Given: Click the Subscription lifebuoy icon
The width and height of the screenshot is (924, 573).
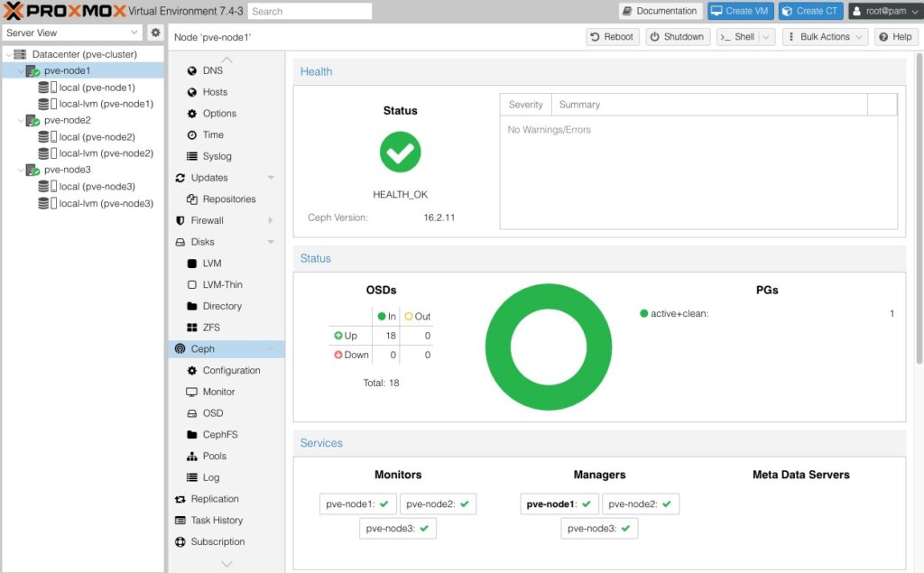Looking at the screenshot, I should [x=180, y=541].
